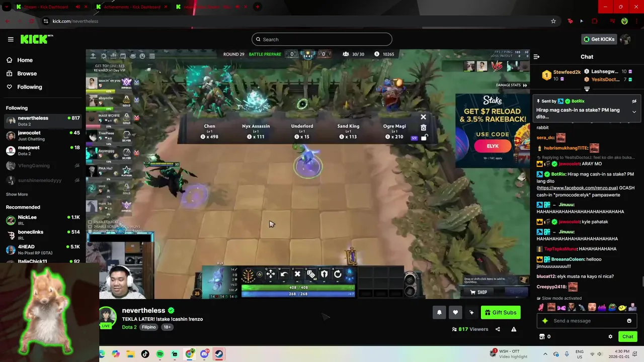
Task: Click the 817 Viewers count
Action: (x=470, y=329)
